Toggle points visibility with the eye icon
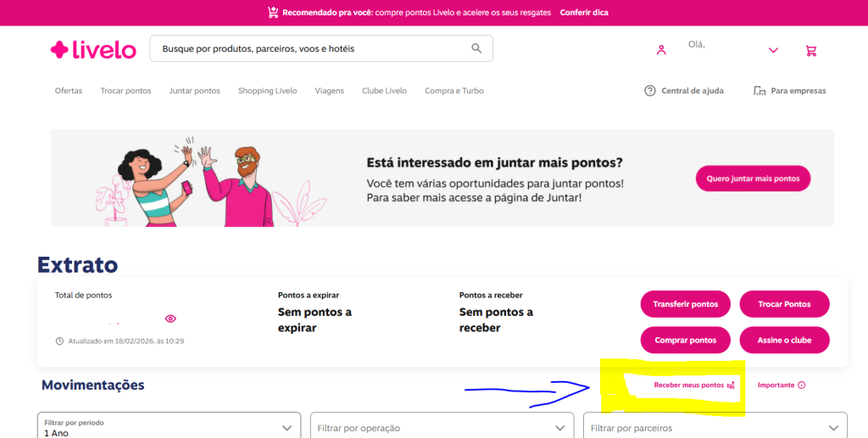 [x=170, y=319]
